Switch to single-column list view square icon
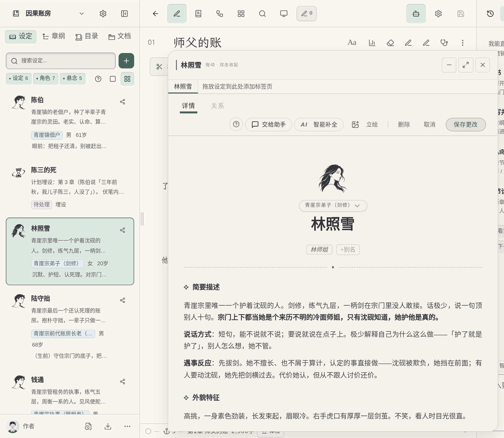 coord(113,79)
